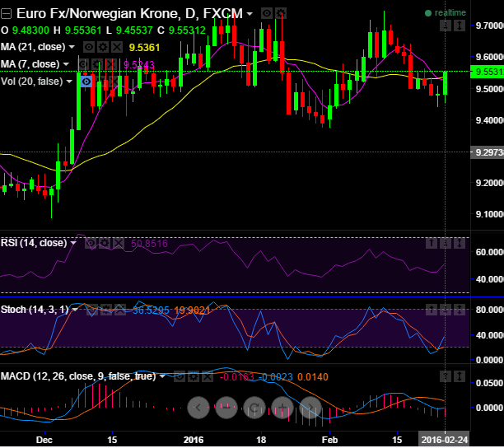Click the MA (7, close) legend label
504x448 pixels.
coord(30,64)
